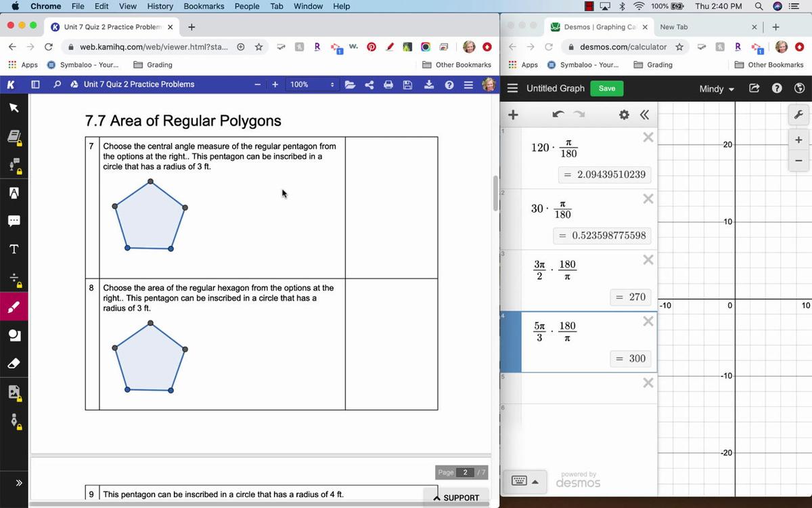The image size is (812, 508).
Task: Open the Bookmarks menu in menu bar
Action: (204, 6)
